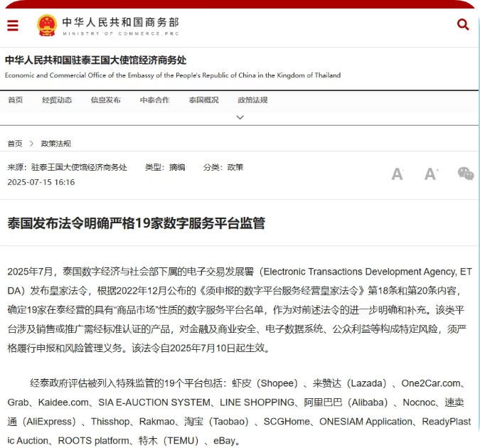Viewport: 480px width, 448px height.
Task: Expand the navigation bar chevron
Action: [x=240, y=117]
